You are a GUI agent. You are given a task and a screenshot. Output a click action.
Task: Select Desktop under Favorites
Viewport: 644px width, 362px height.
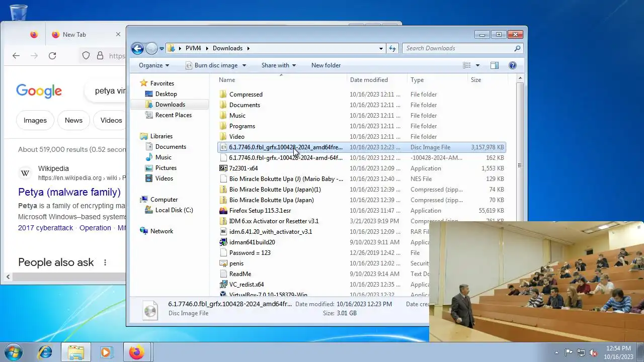[x=166, y=94]
